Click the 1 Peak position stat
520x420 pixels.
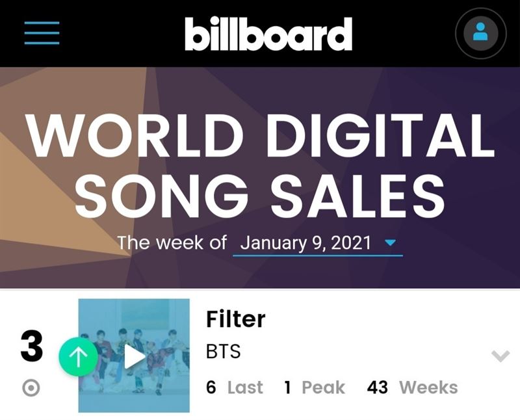[x=315, y=387]
